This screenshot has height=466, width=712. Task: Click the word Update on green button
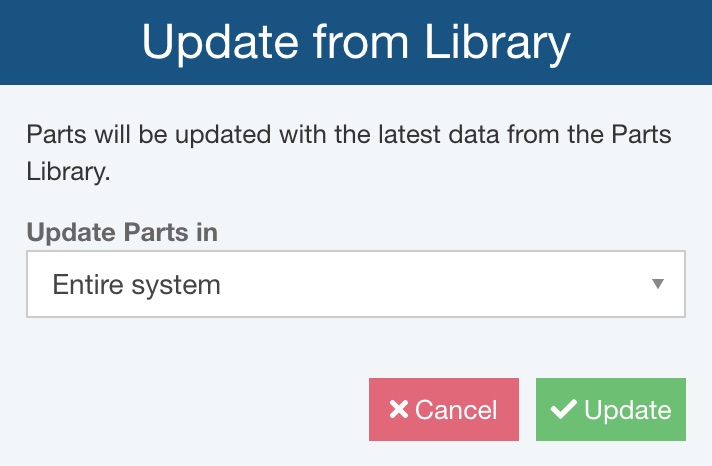627,410
